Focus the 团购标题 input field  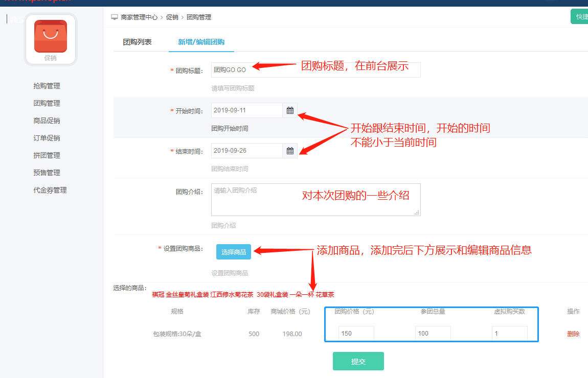(315, 70)
